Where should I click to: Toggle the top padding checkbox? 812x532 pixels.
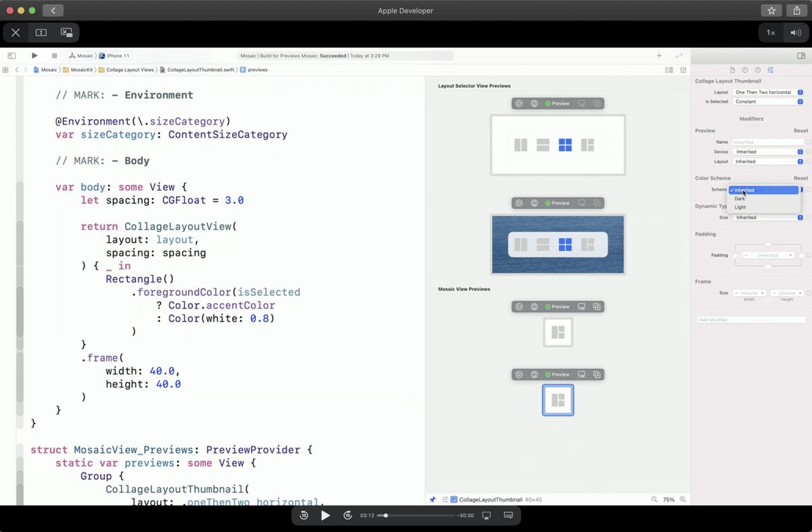pos(768,244)
